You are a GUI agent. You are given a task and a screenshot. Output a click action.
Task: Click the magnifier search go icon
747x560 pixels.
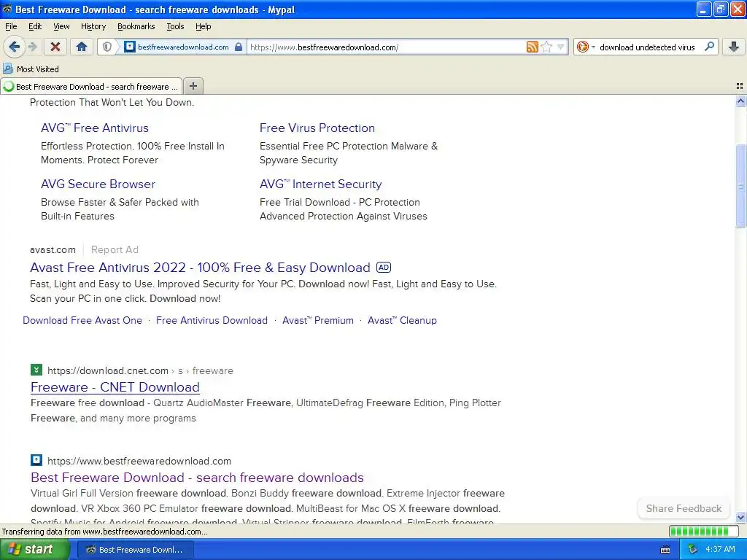click(709, 47)
